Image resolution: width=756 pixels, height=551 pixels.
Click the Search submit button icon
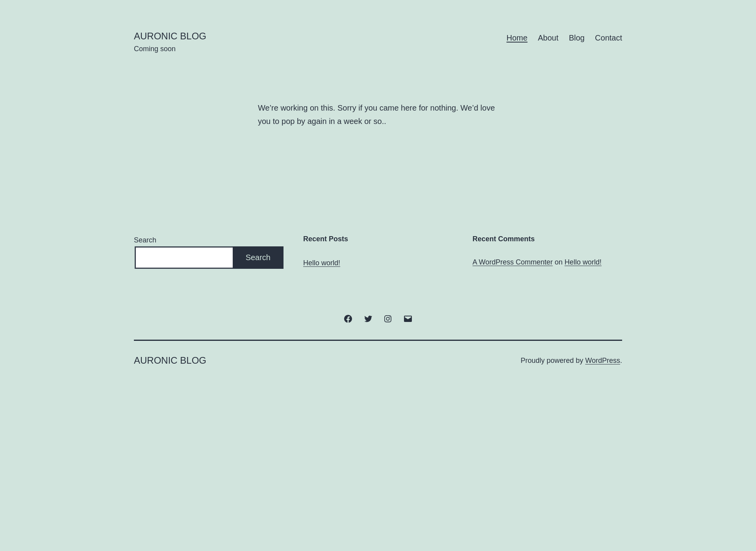click(258, 258)
